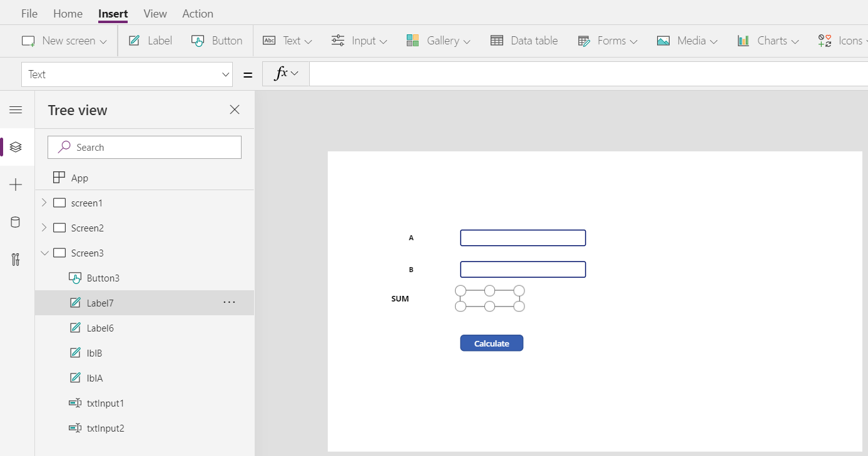The height and width of the screenshot is (456, 868).
Task: Close the Tree view panel
Action: (235, 109)
